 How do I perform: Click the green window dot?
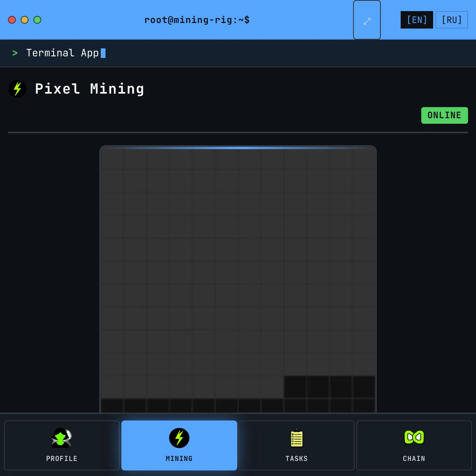click(x=37, y=20)
